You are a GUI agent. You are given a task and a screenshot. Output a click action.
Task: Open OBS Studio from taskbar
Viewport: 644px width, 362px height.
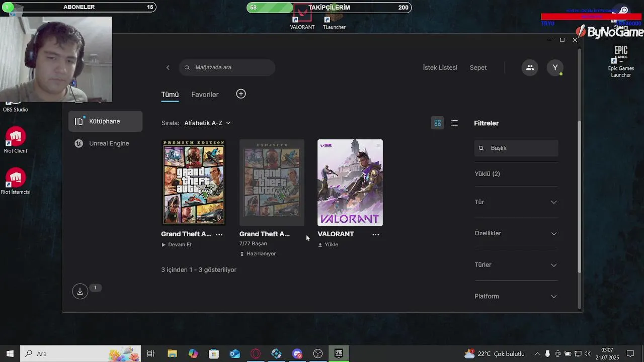318,353
